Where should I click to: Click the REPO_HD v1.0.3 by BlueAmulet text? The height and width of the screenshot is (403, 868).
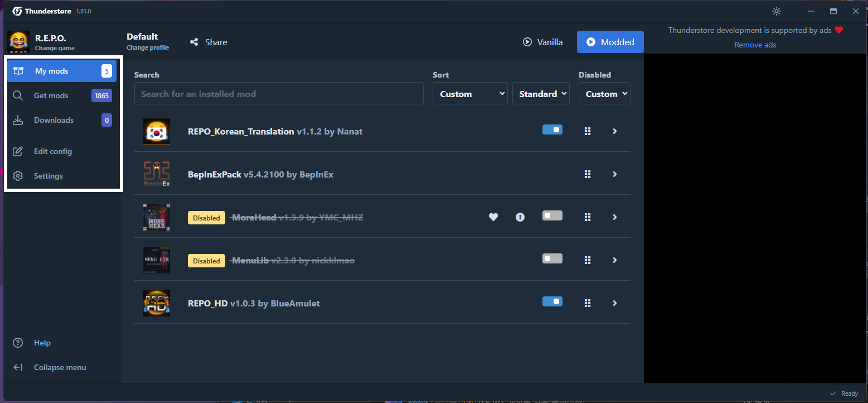click(x=254, y=304)
